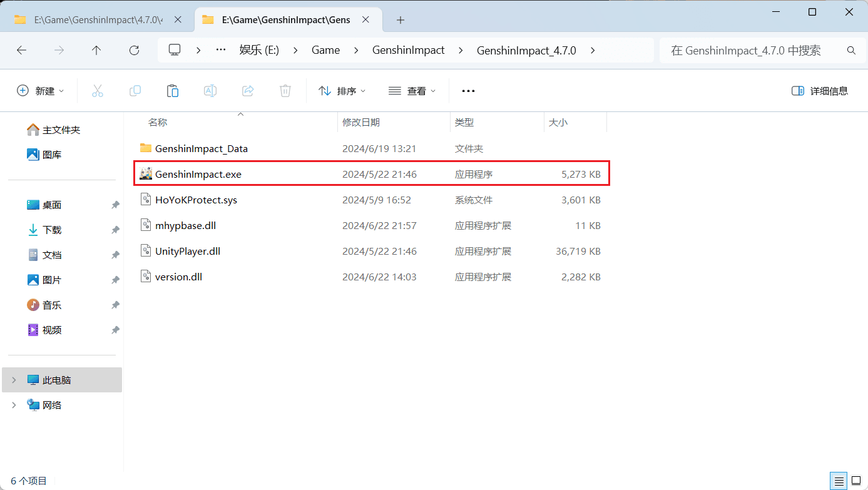Expand the 网络 tree node
This screenshot has width=868, height=490.
[14, 405]
